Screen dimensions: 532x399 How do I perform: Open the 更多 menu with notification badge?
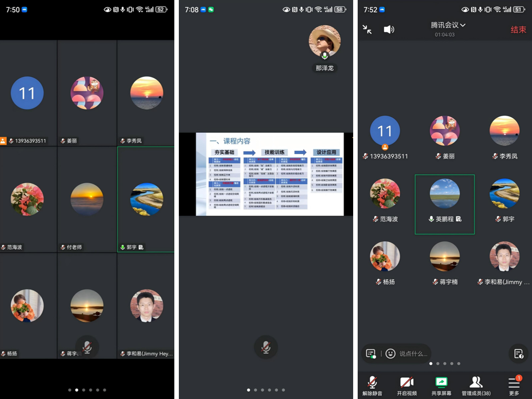pos(514,386)
